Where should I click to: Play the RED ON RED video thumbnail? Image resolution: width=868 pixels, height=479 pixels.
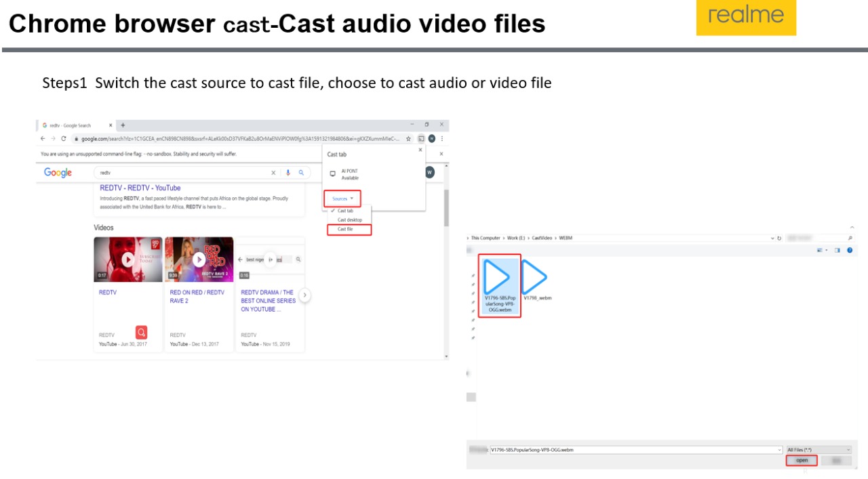(x=199, y=259)
